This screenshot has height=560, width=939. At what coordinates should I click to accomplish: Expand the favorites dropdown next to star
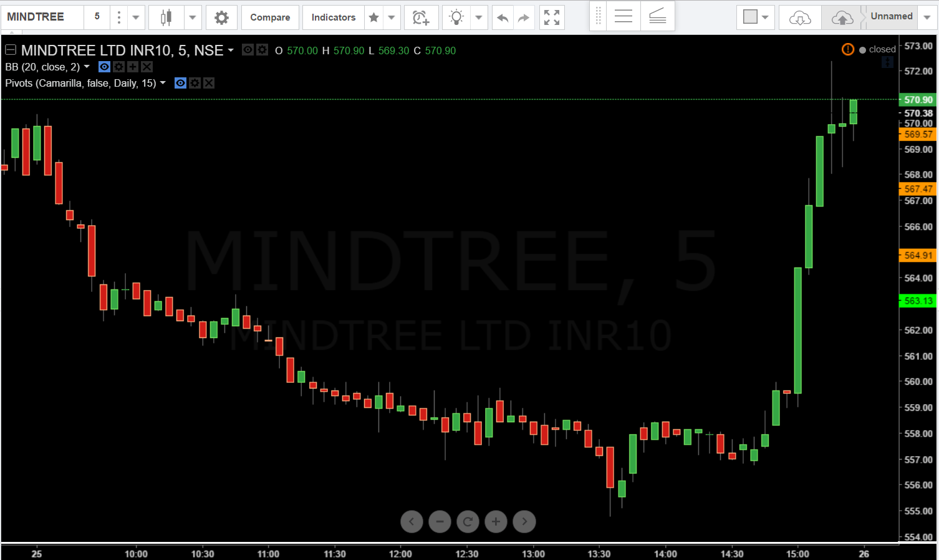click(x=392, y=17)
